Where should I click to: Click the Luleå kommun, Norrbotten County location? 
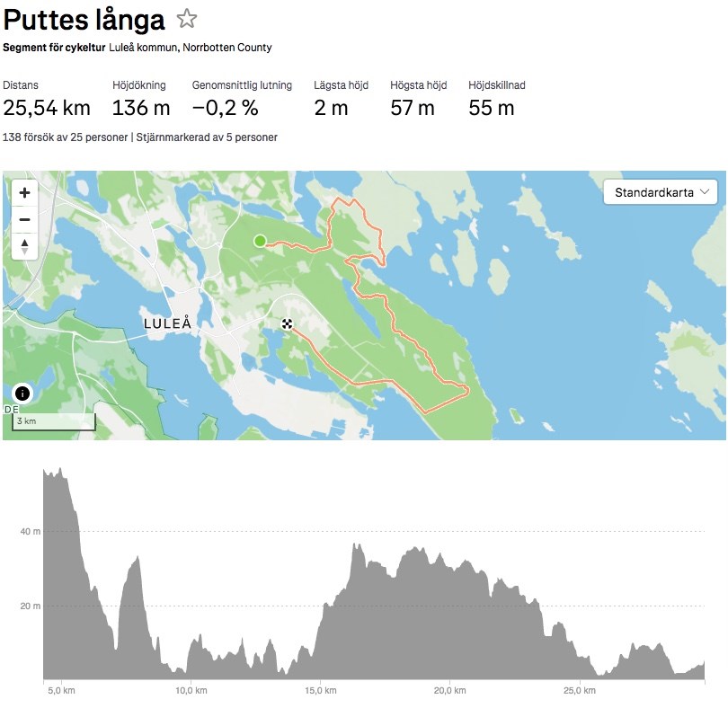[x=191, y=48]
